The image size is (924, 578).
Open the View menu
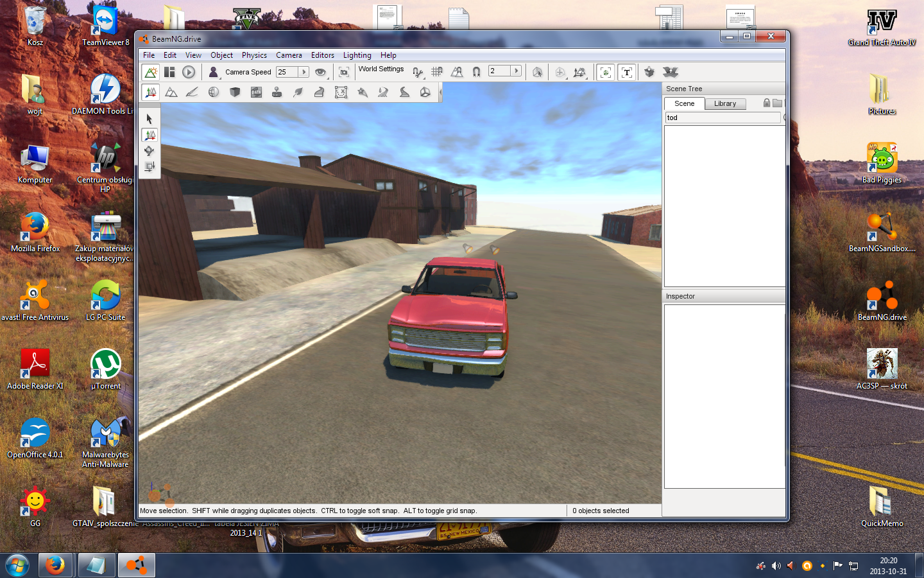coord(194,55)
